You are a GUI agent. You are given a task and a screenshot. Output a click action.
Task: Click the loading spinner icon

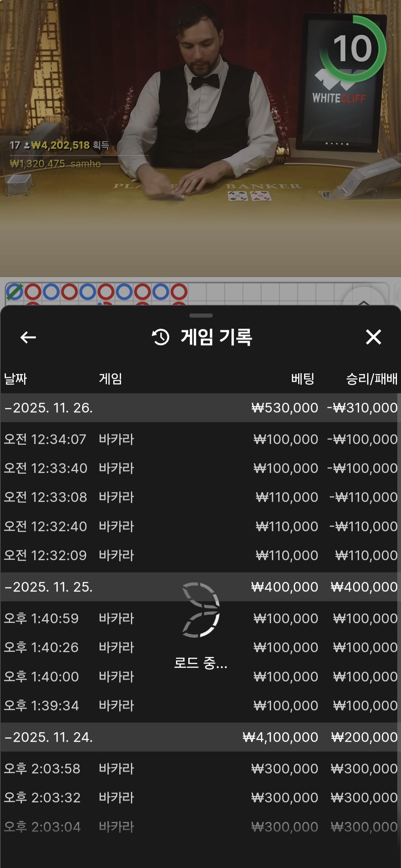pos(201,610)
